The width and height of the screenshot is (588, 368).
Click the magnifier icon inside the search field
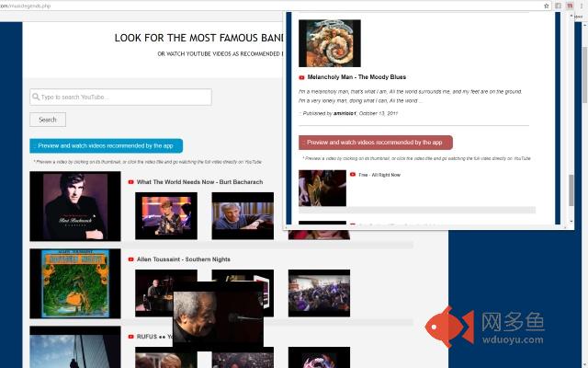[x=36, y=97]
